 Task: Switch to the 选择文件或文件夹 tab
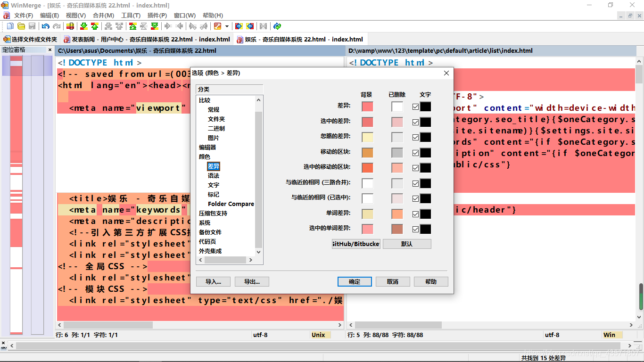pos(30,39)
